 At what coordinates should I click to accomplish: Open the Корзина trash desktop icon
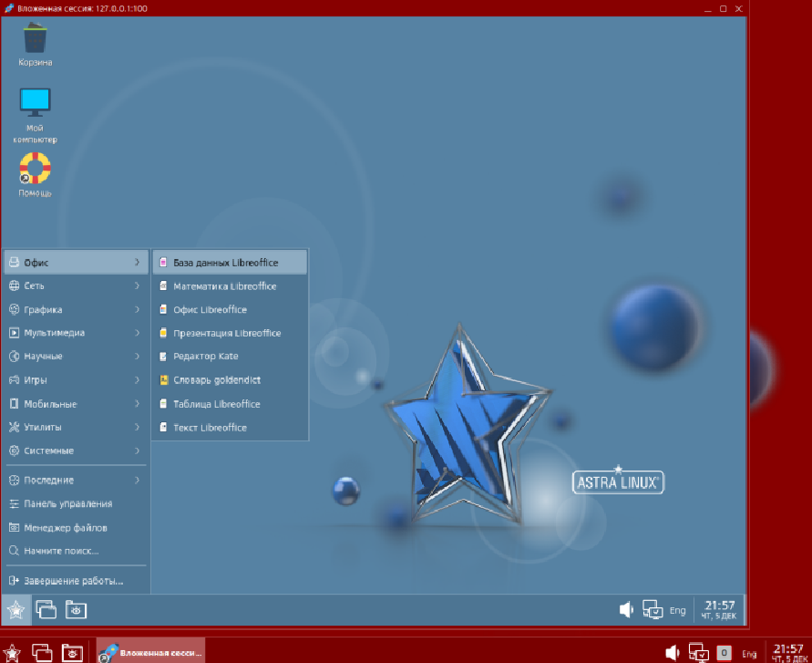pos(35,45)
